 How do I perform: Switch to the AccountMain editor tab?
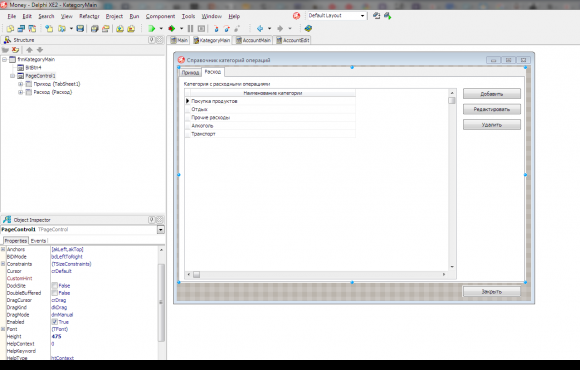253,40
